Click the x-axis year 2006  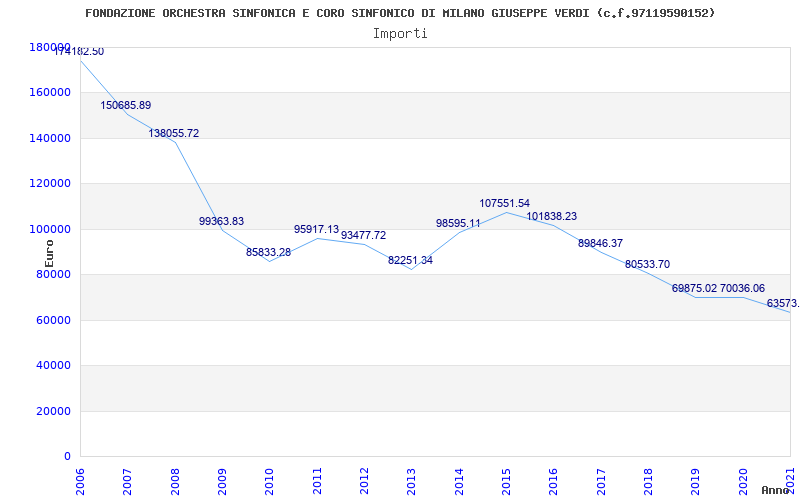tap(81, 481)
